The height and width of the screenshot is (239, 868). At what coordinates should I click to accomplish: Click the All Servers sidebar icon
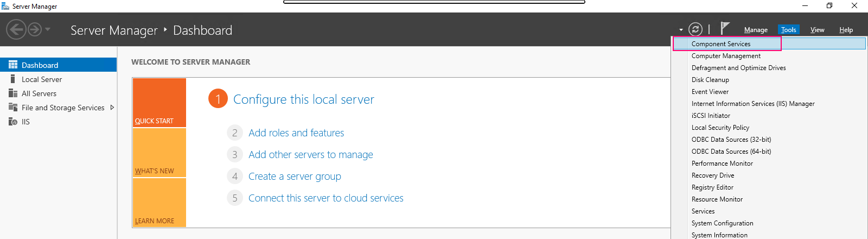coord(13,93)
